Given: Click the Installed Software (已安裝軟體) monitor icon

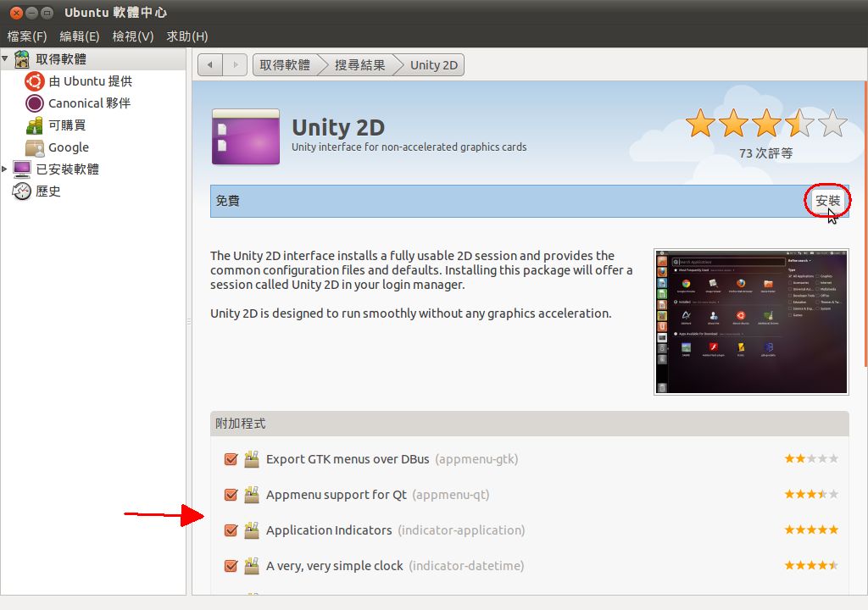Looking at the screenshot, I should click(x=21, y=169).
